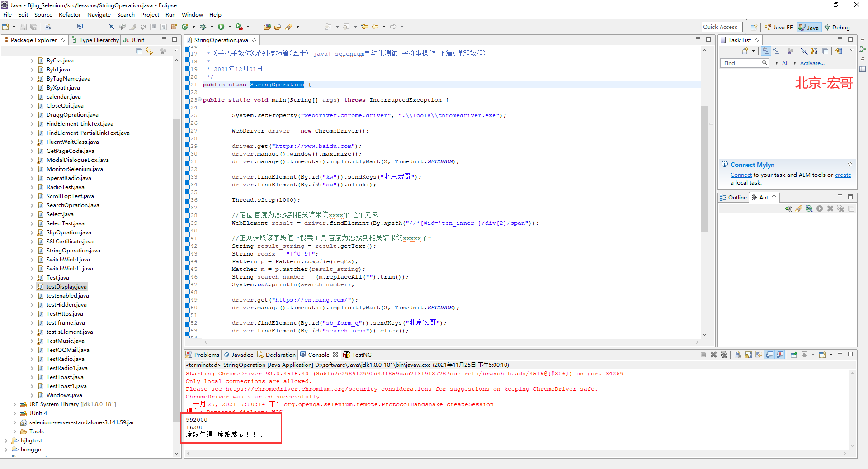The image size is (868, 469).
Task: Click the Pin Console icon
Action: (794, 355)
